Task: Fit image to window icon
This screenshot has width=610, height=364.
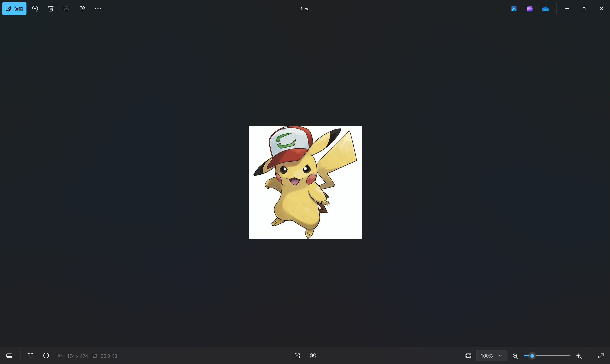Action: pyautogui.click(x=468, y=356)
